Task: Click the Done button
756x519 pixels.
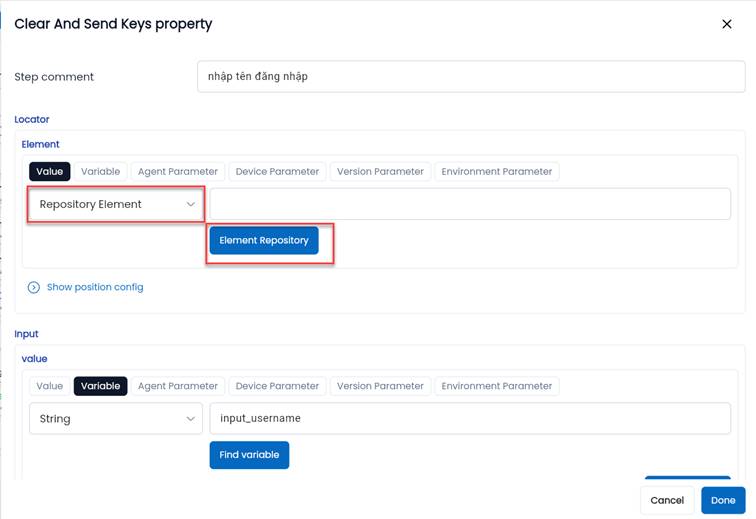Action: (x=723, y=500)
